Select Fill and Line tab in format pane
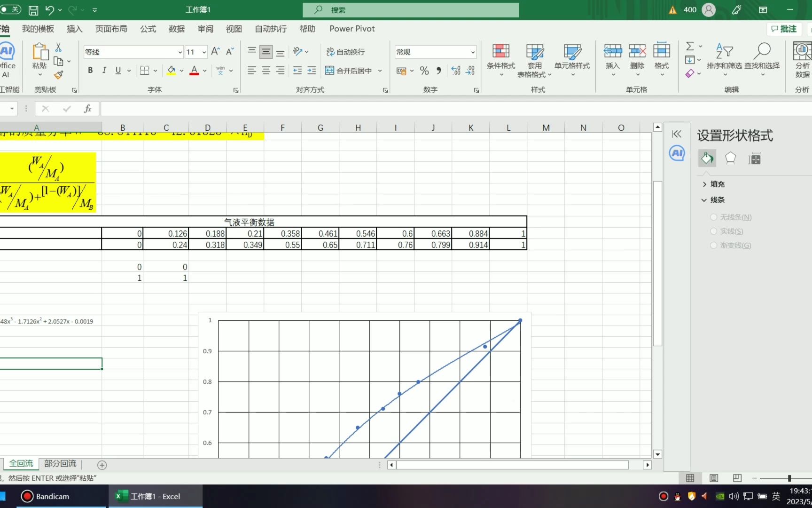 (707, 159)
